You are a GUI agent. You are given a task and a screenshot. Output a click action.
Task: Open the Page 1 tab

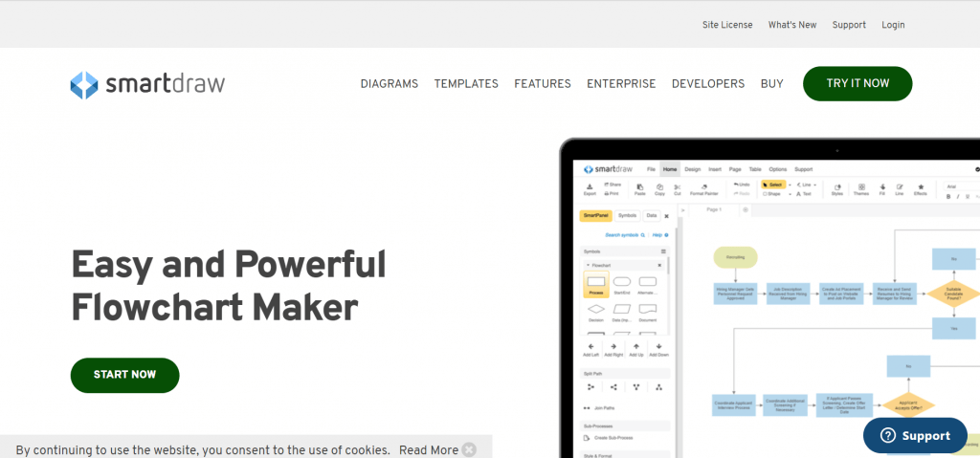[x=714, y=209]
